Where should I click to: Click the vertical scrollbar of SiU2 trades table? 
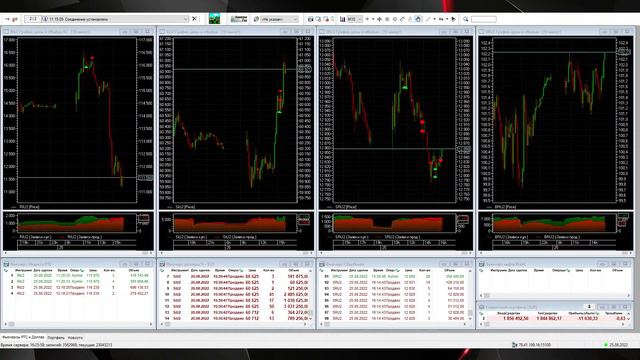(x=311, y=295)
